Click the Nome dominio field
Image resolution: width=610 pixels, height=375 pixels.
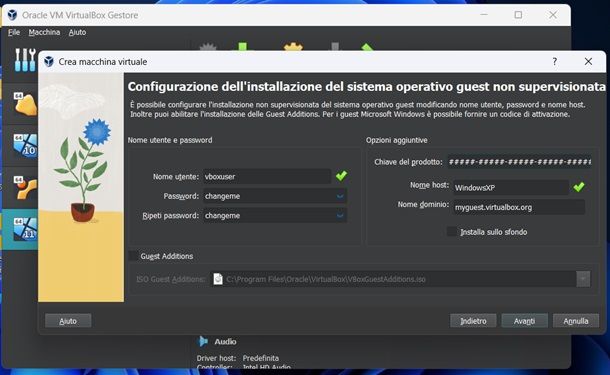pos(519,207)
